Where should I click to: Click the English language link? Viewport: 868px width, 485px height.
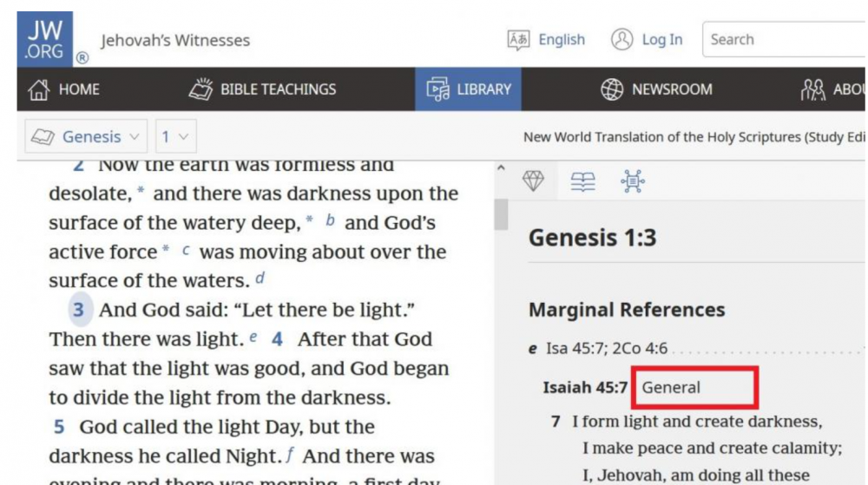(562, 40)
